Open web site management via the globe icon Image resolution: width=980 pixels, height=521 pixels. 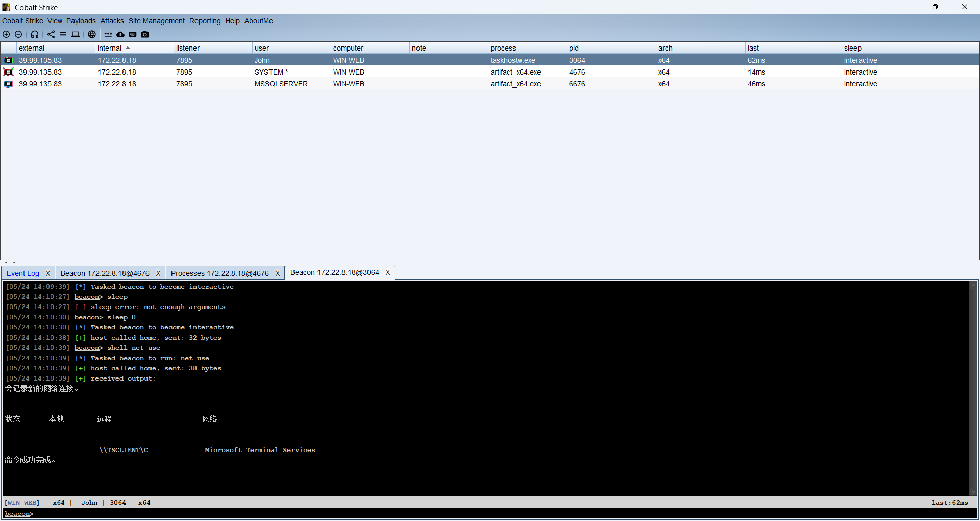click(x=92, y=34)
